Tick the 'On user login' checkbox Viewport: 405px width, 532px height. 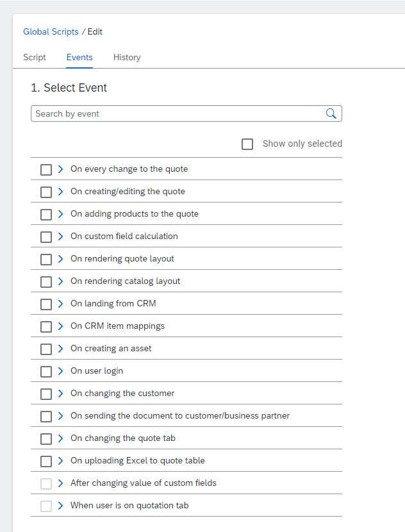click(x=46, y=371)
